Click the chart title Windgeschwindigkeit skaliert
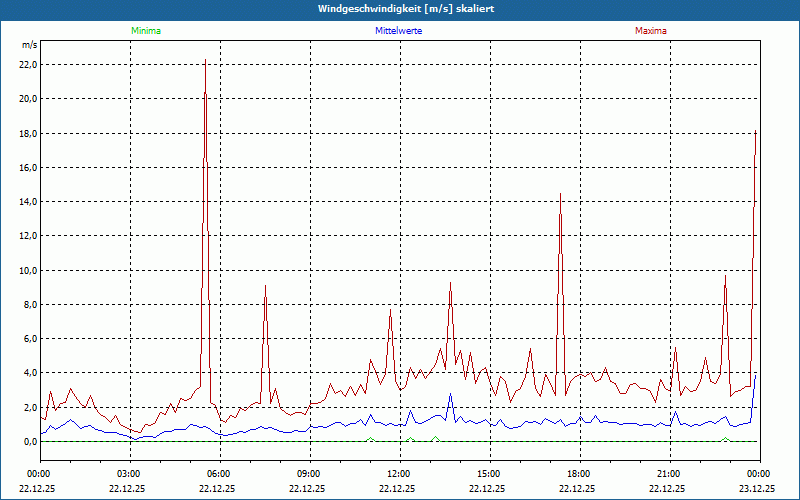Screen dimensions: 800x500 click(406, 9)
